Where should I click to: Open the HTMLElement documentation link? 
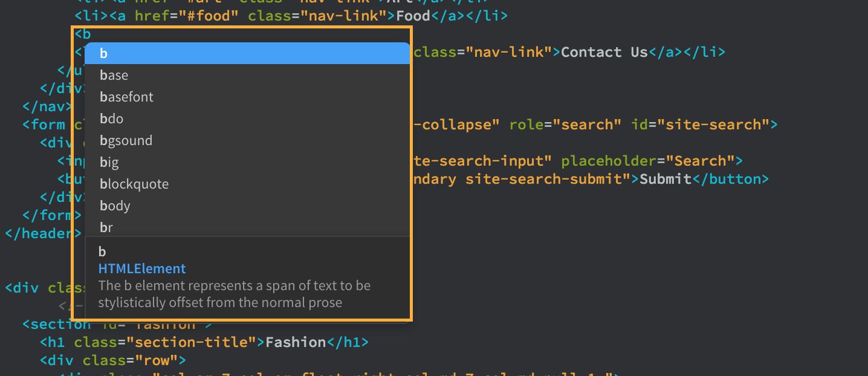(x=142, y=268)
